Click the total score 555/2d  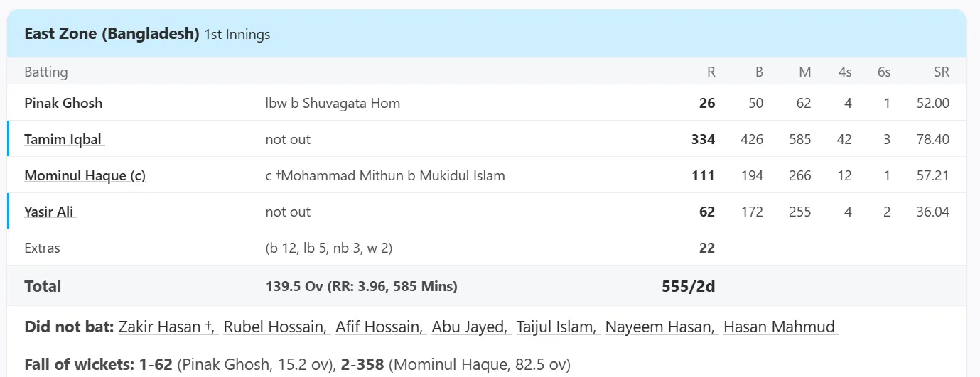[x=688, y=286]
